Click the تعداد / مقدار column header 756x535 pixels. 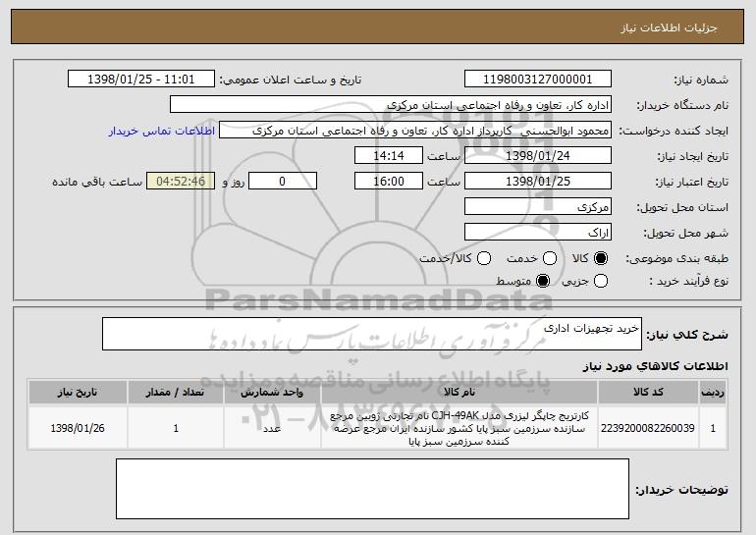click(x=176, y=393)
